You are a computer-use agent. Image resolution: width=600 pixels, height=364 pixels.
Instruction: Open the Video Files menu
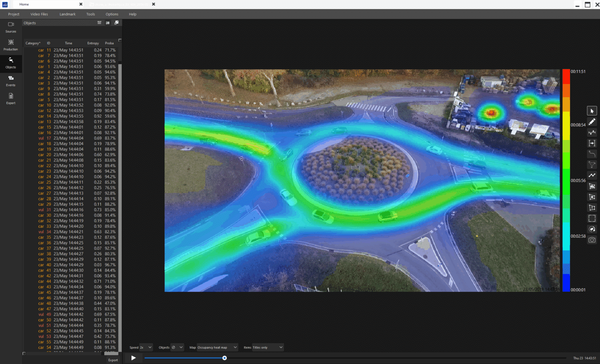click(39, 14)
